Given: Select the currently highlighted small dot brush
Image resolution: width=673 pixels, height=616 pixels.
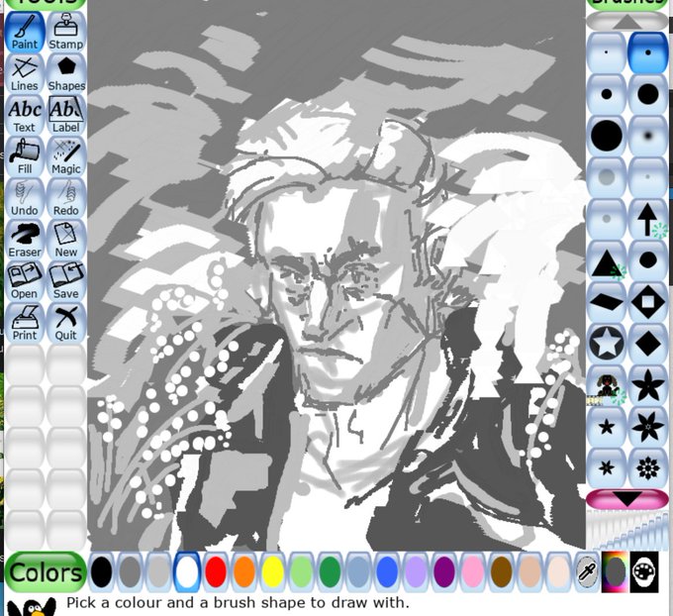Looking at the screenshot, I should point(647,52).
